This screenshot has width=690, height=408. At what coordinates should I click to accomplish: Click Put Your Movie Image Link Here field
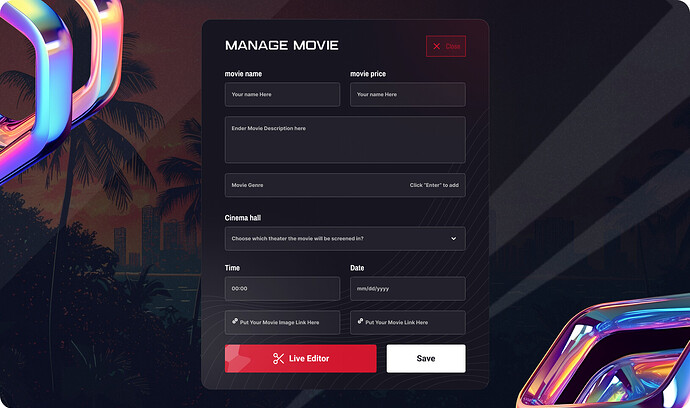coord(283,322)
